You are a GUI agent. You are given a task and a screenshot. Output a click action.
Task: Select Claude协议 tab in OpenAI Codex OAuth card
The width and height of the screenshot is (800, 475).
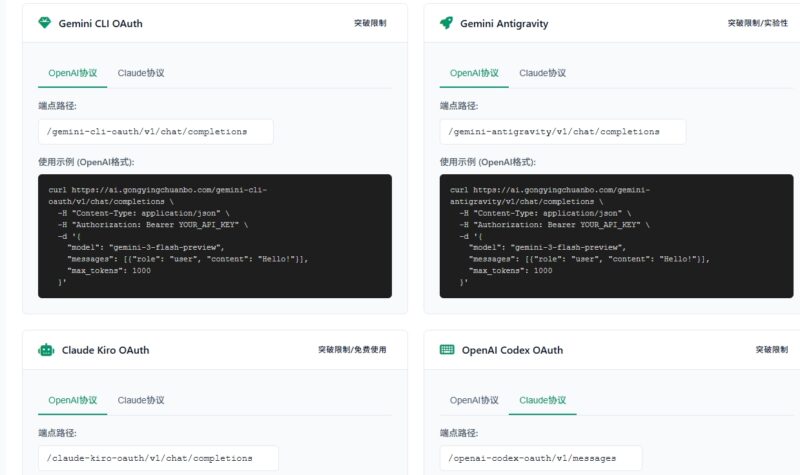click(542, 400)
